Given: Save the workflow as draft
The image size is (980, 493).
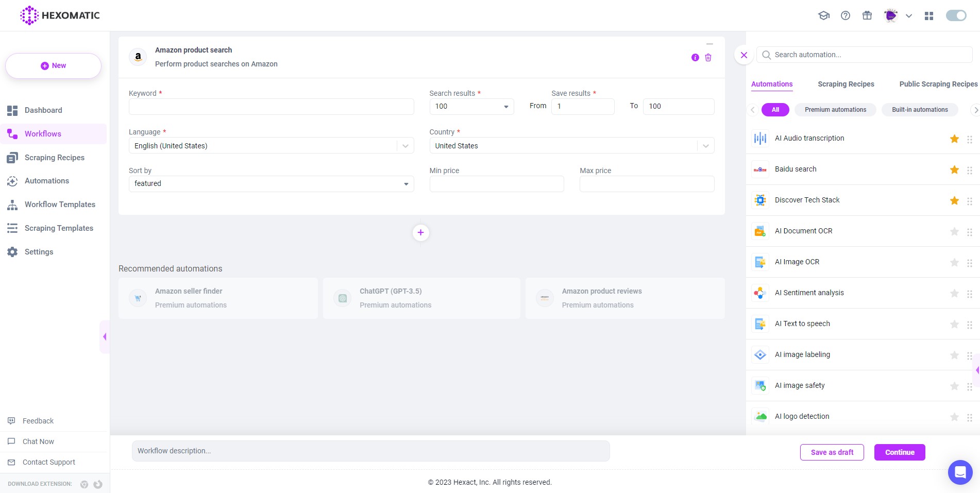Looking at the screenshot, I should [x=832, y=452].
